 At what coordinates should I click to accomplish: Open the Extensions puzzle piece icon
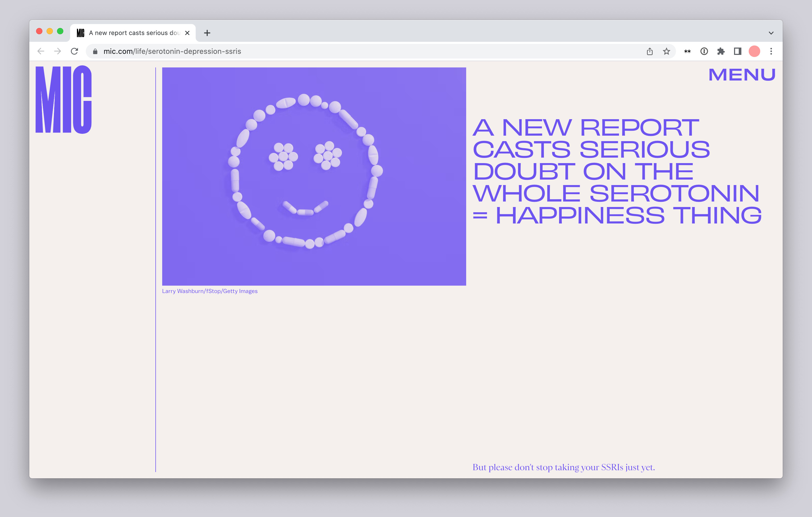(721, 51)
